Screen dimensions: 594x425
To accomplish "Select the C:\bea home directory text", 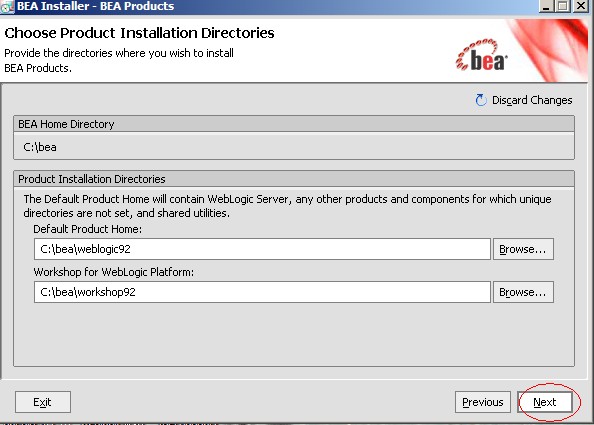I will click(40, 147).
